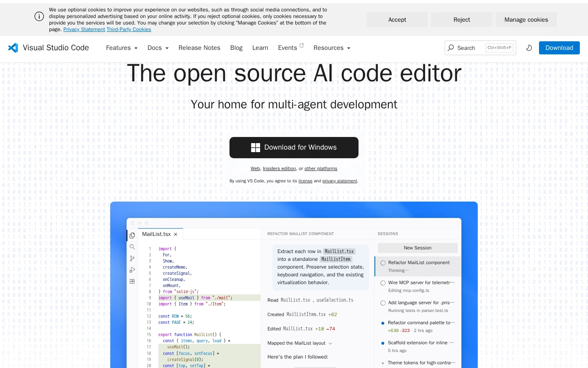The width and height of the screenshot is (588, 368).
Task: Open the Events link
Action: pos(287,48)
